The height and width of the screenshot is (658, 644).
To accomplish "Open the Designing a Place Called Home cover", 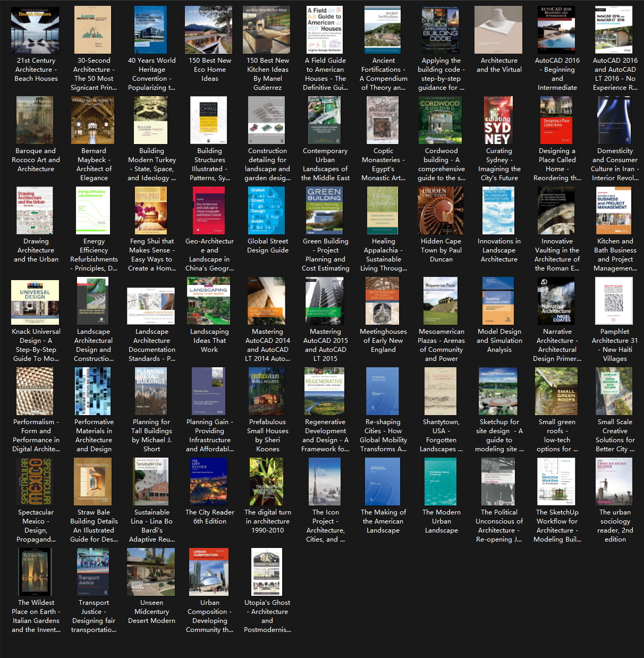I will (x=556, y=120).
